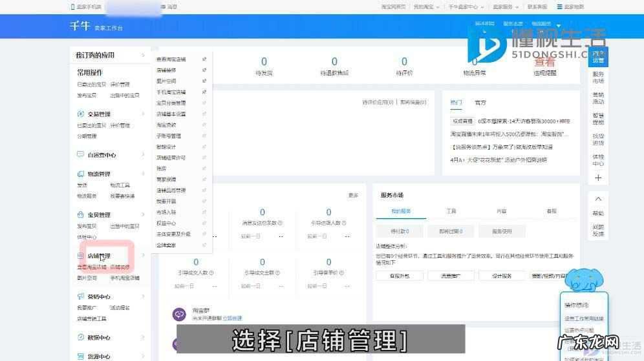Open 体检中心 in right sidebar
The width and height of the screenshot is (644, 361).
pos(598,160)
